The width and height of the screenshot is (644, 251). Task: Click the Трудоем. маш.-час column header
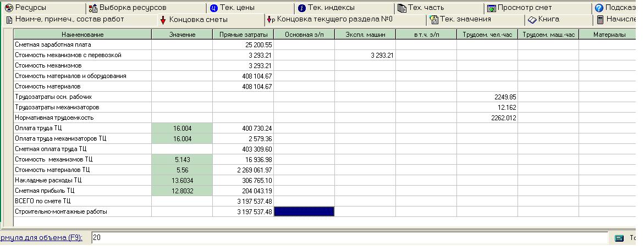click(x=548, y=35)
